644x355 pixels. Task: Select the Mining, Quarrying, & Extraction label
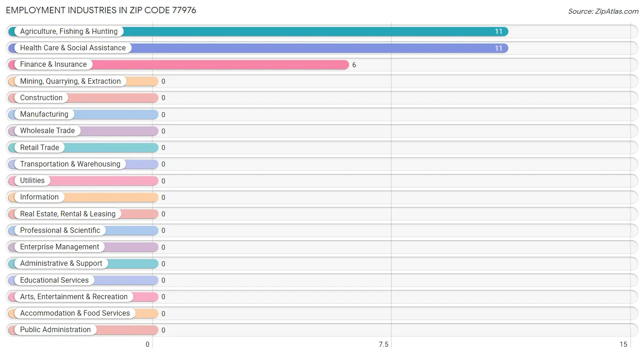71,81
